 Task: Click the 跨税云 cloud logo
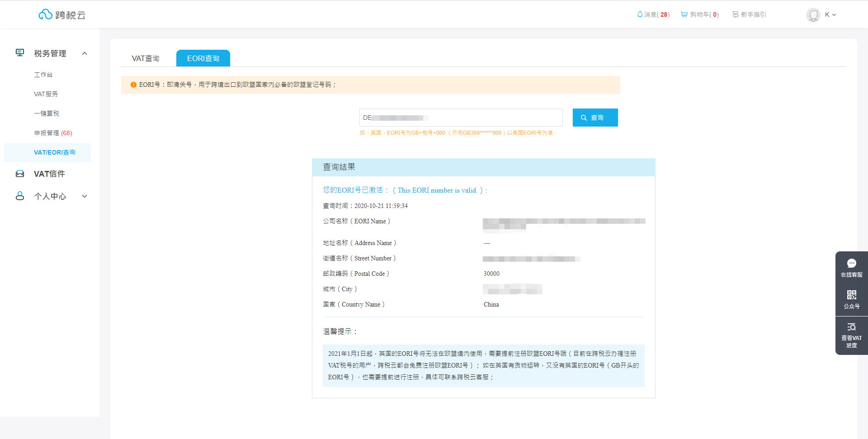click(x=61, y=14)
